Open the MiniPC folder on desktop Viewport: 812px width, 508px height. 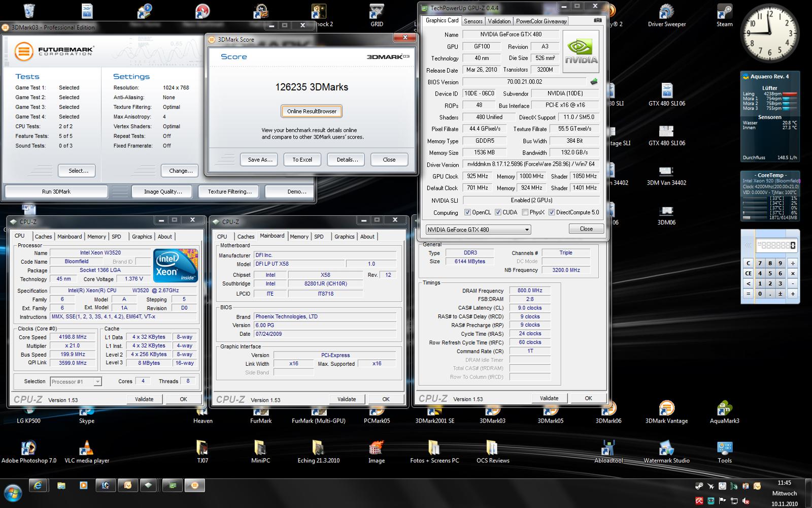(x=260, y=452)
